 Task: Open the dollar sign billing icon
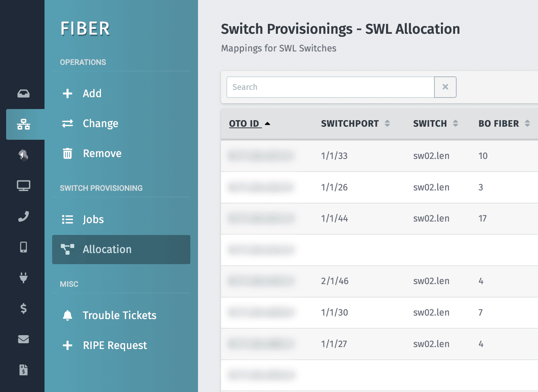(23, 308)
